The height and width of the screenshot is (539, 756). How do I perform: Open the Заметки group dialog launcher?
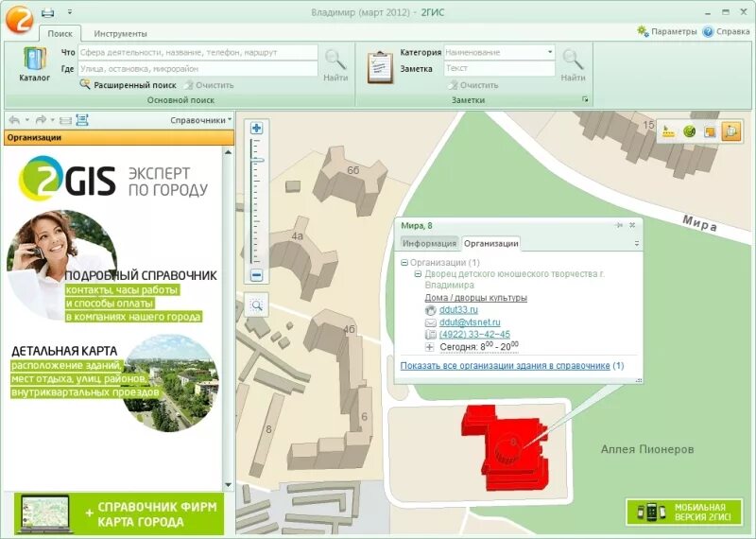pos(585,99)
